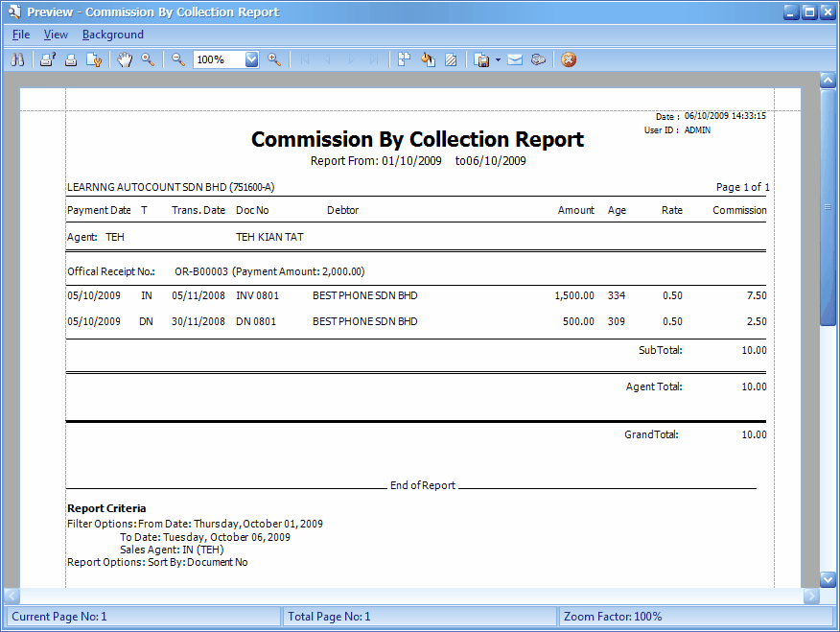
Task: Click the vertical scrollbar thumb
Action: click(828, 207)
